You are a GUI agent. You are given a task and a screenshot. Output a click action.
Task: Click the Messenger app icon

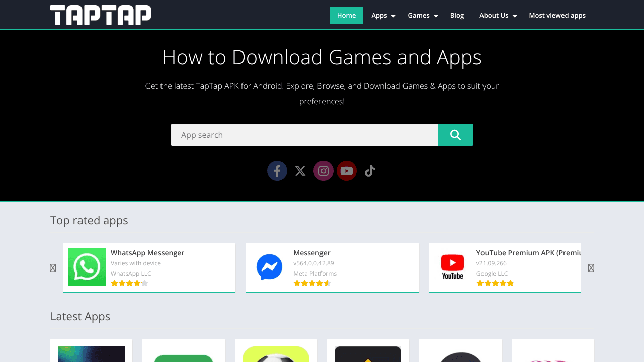[269, 266]
